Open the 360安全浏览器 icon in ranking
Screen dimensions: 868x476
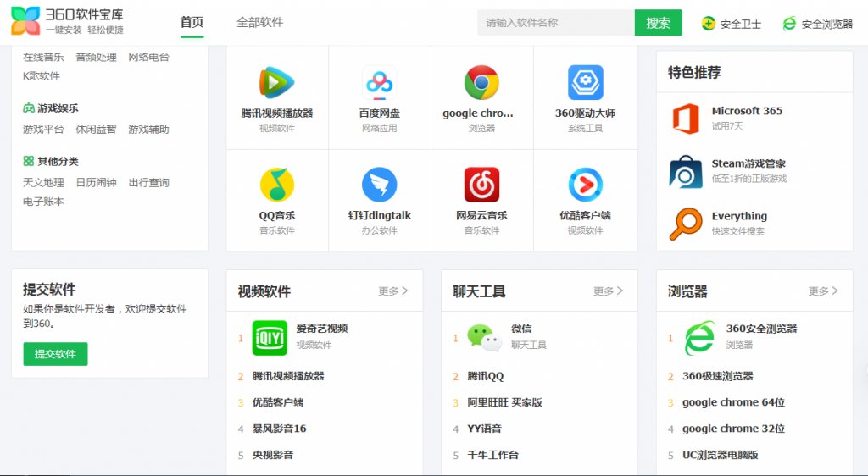(699, 338)
